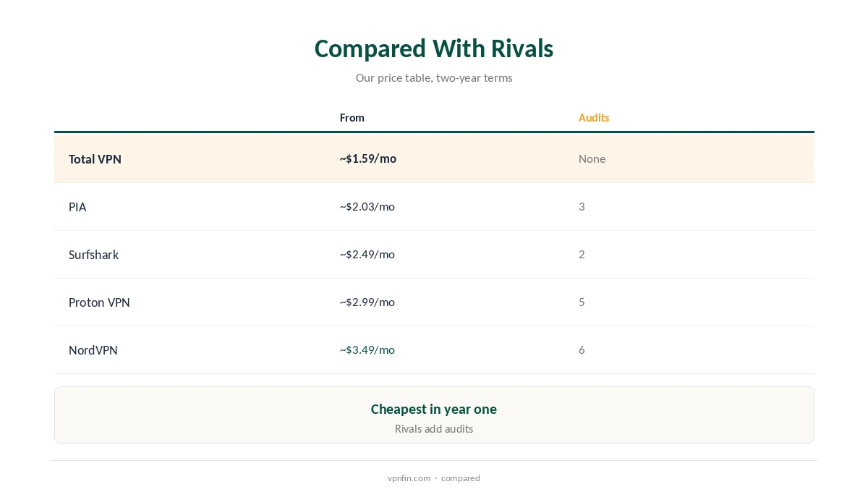868x492 pixels.
Task: Click the Total VPN price ~$1.59/mo
Action: click(368, 158)
